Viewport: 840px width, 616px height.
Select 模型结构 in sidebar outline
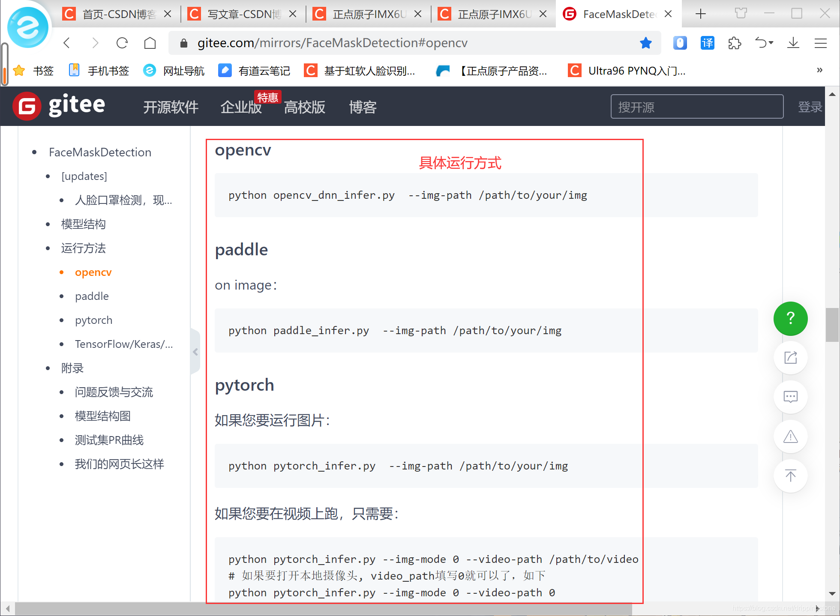point(83,224)
